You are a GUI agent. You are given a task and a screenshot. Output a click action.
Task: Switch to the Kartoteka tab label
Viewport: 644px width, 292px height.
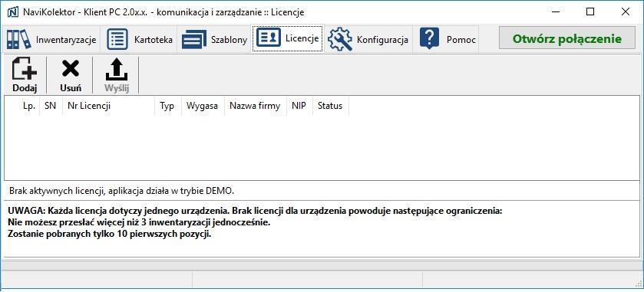(154, 40)
